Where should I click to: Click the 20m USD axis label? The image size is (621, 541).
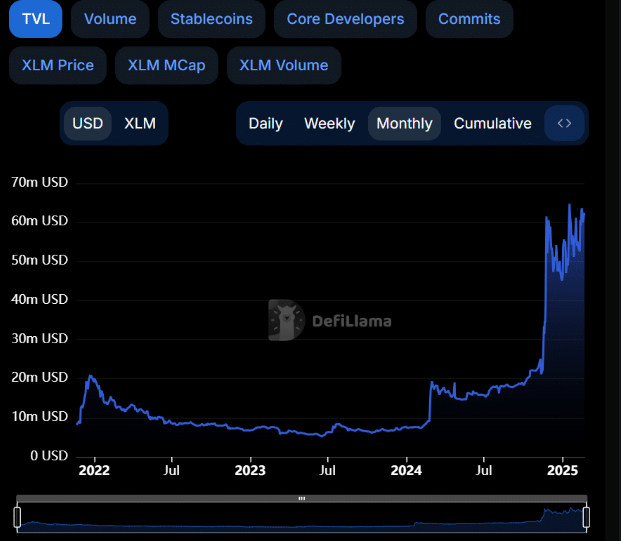pyautogui.click(x=40, y=377)
